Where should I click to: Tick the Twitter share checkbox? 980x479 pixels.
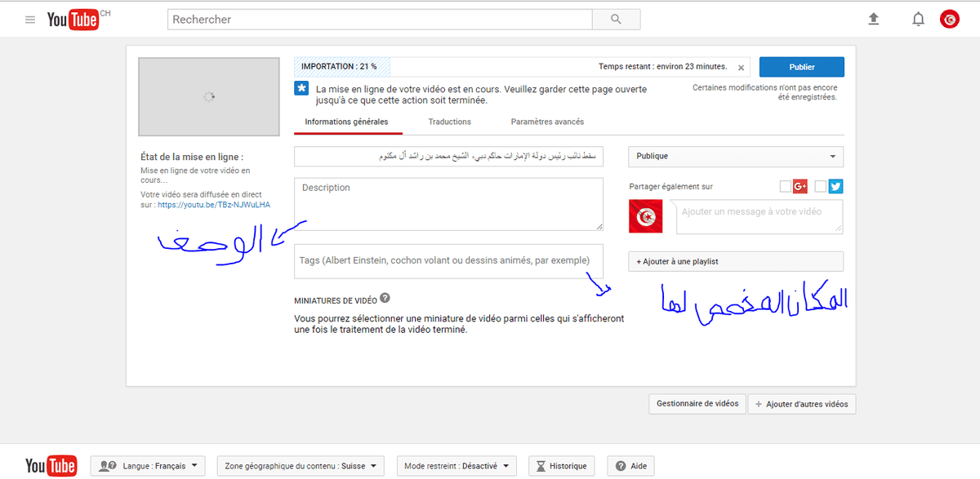tap(821, 187)
